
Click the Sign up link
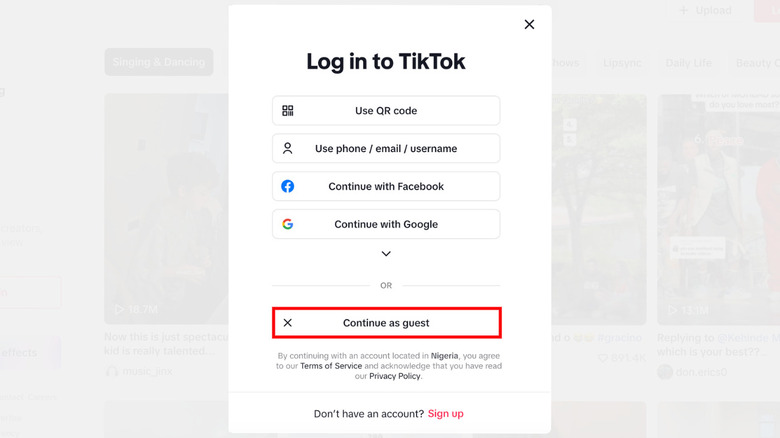446,414
